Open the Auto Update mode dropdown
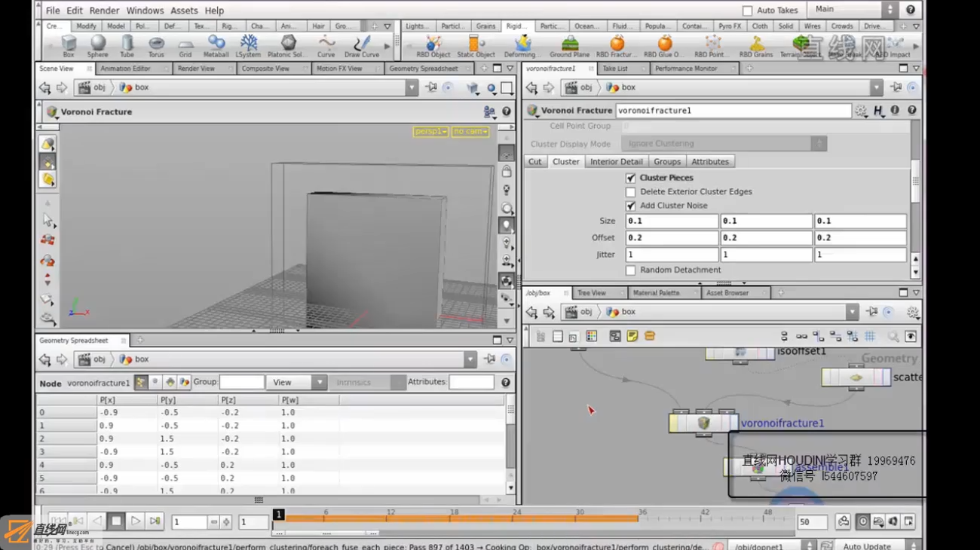980x550 pixels. (x=878, y=545)
